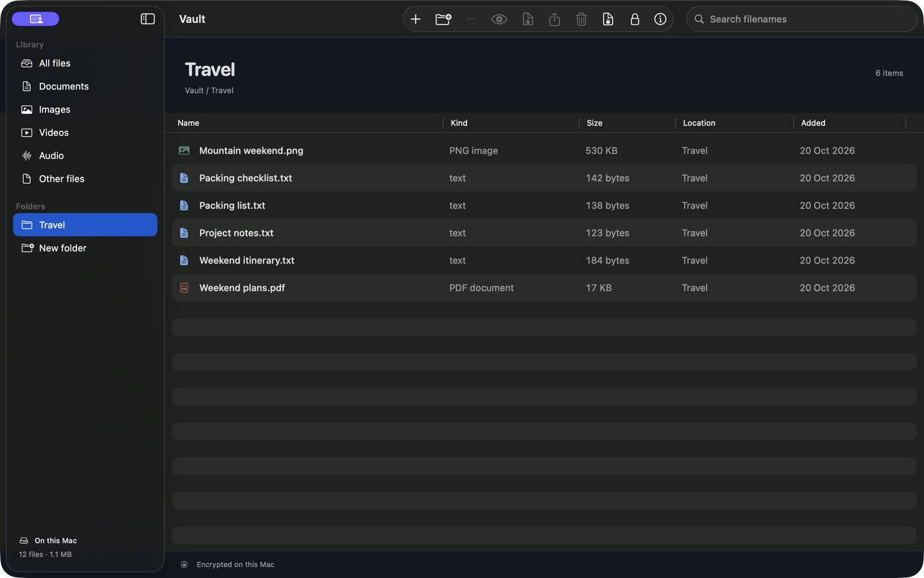Click the Encrypted on this Mac shield icon
Screen dimensions: 924x578
pyautogui.click(x=184, y=565)
